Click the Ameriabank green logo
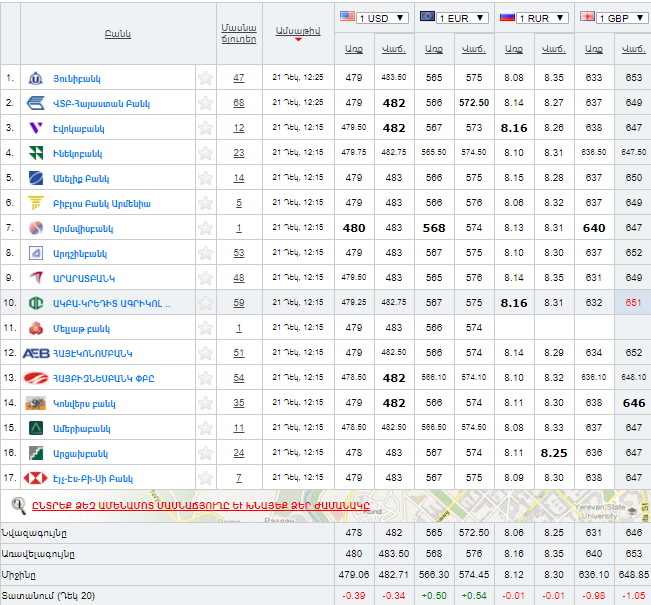The image size is (651, 605). tap(36, 428)
